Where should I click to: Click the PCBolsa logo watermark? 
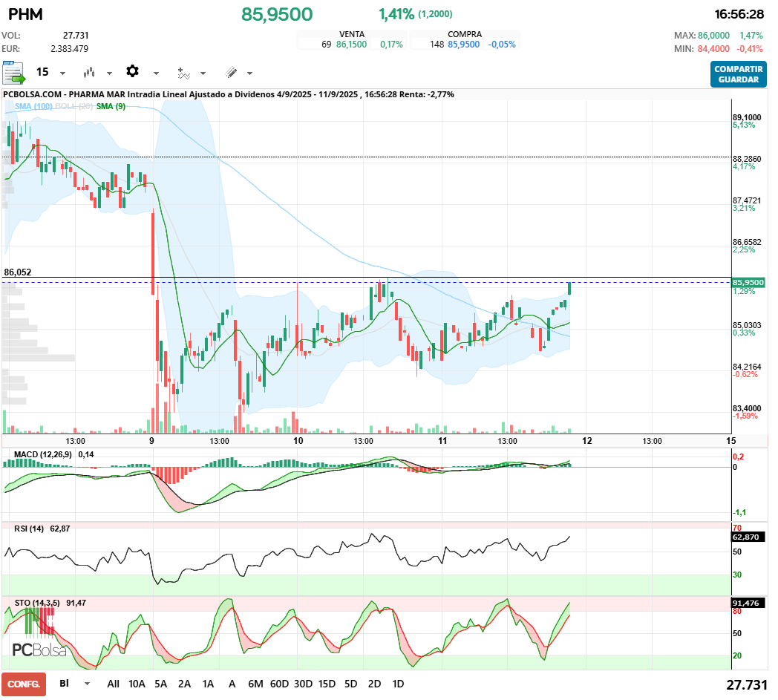39,650
